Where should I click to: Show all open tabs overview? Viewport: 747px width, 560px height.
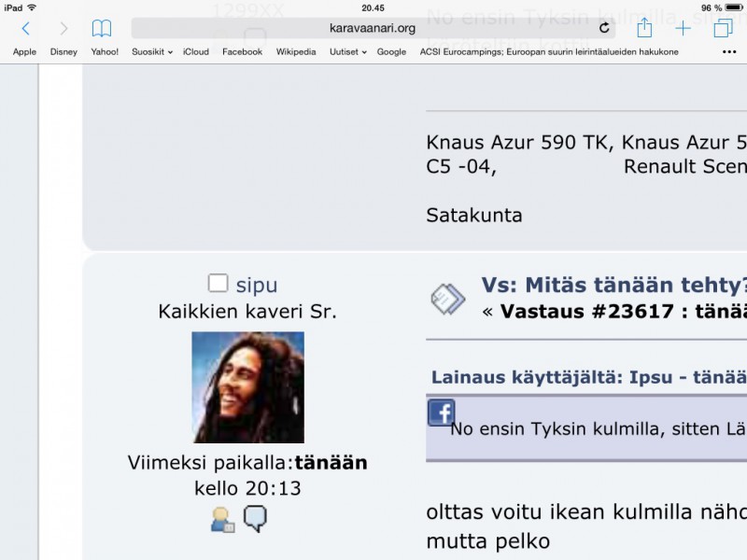(723, 29)
